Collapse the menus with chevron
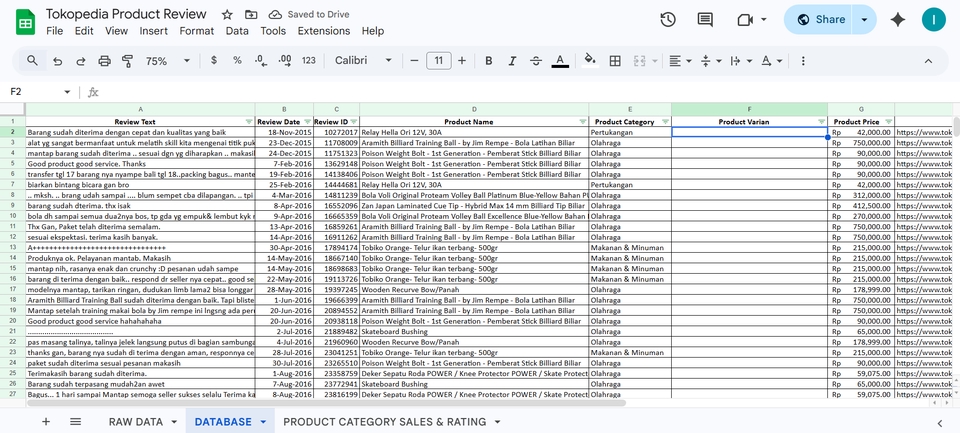Screen dimensions: 960x433 point(928,61)
